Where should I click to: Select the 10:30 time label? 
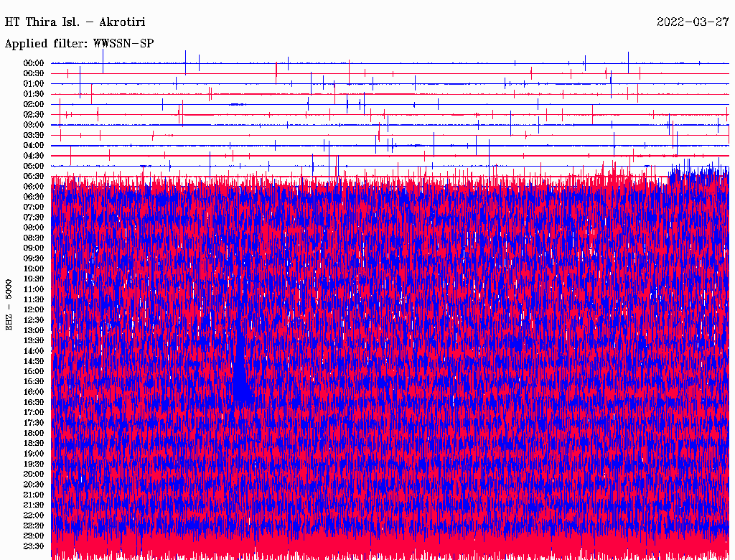click(34, 279)
